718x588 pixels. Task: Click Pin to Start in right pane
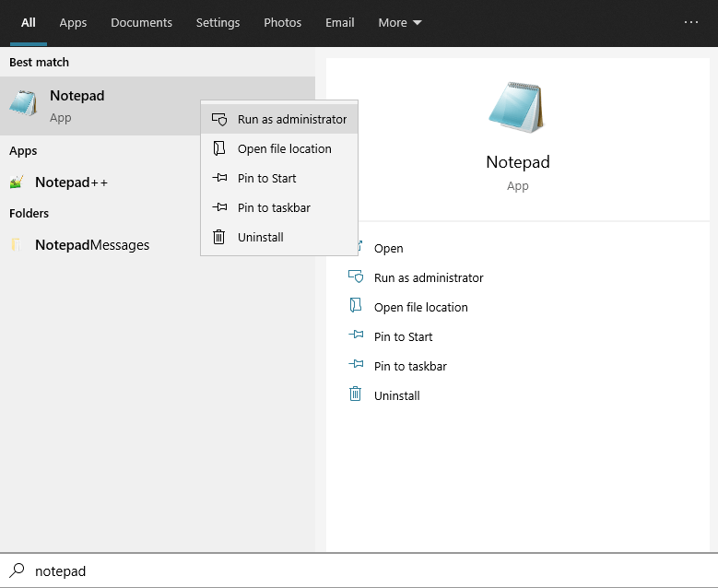[403, 337]
